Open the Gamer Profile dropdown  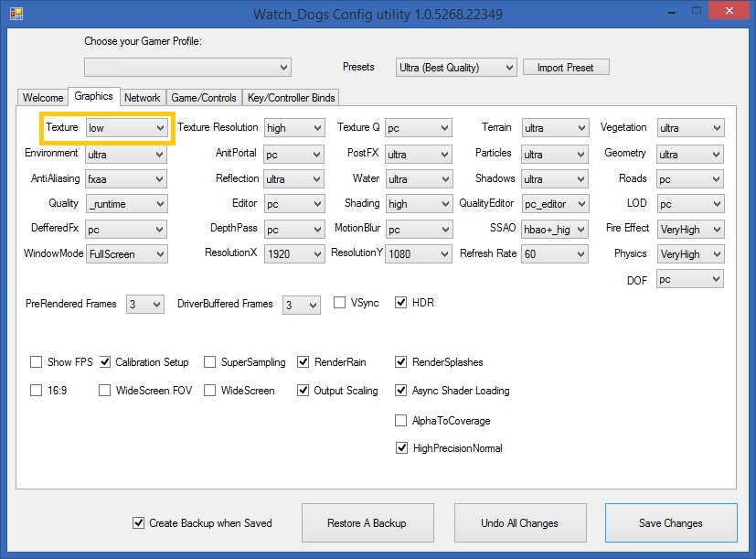[187, 67]
